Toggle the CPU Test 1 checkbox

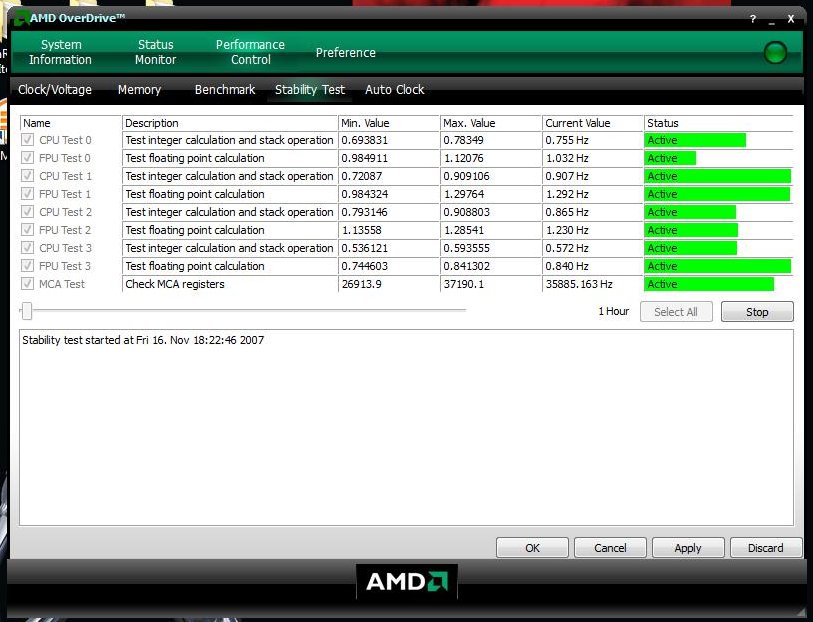click(27, 176)
